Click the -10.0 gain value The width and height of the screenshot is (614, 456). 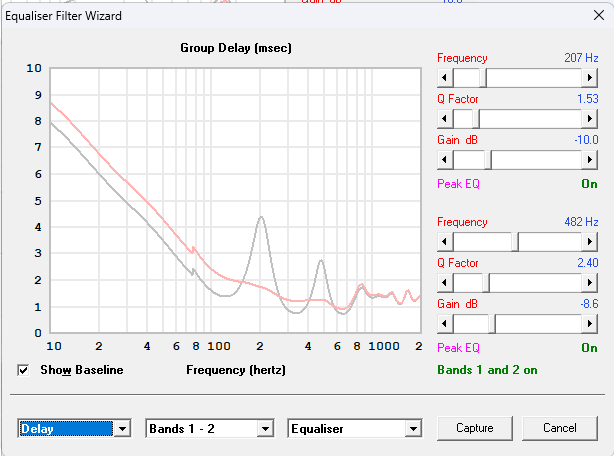click(x=586, y=140)
